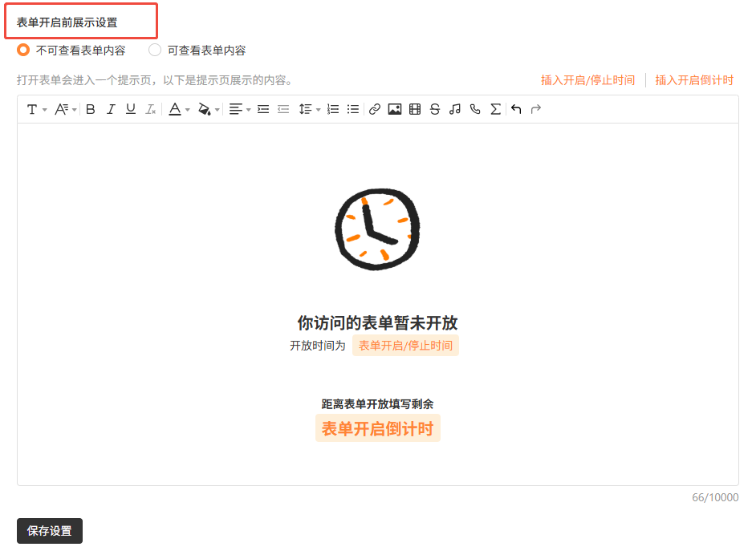Viewport: 756px width, 559px height.
Task: Click the line spacing icon
Action: click(x=305, y=109)
